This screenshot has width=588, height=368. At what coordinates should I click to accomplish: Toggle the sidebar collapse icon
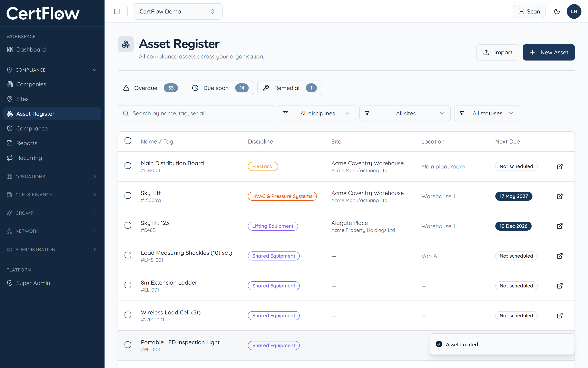coord(117,11)
